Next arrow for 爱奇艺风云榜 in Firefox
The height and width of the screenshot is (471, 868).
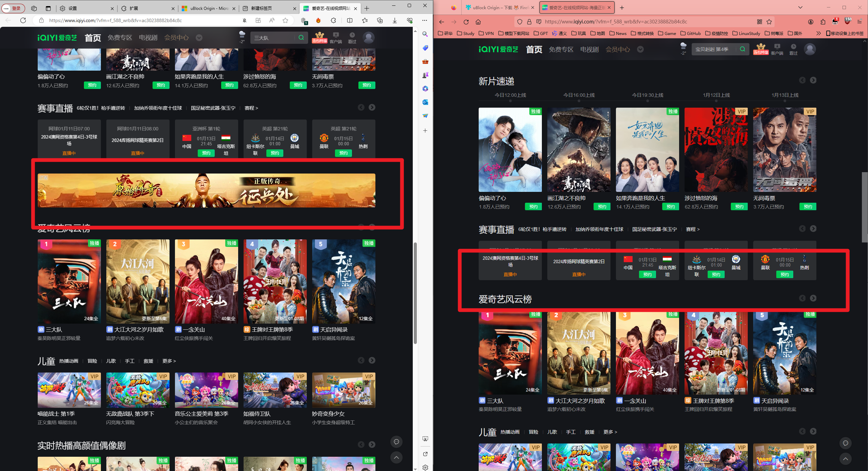[x=813, y=298]
